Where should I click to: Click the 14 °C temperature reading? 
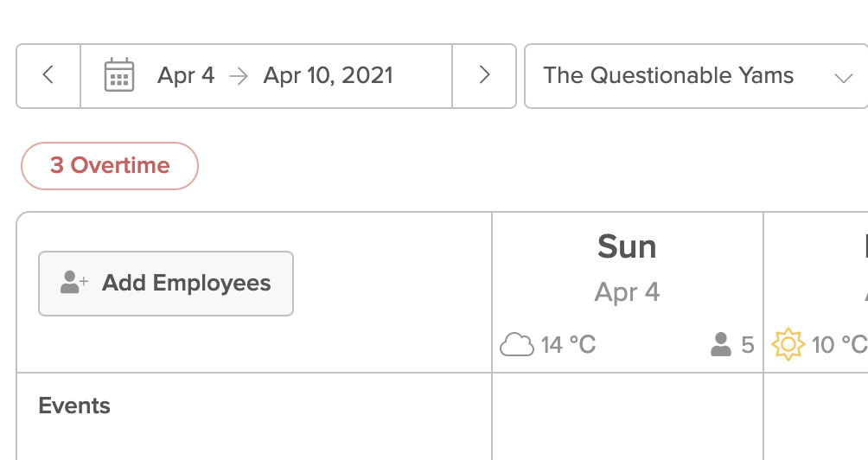(x=568, y=345)
